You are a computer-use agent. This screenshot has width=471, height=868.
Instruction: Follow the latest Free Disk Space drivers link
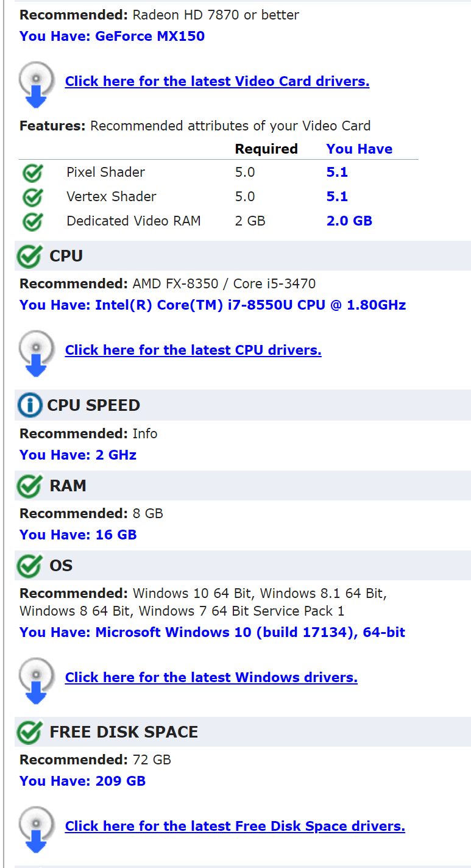pos(235,826)
